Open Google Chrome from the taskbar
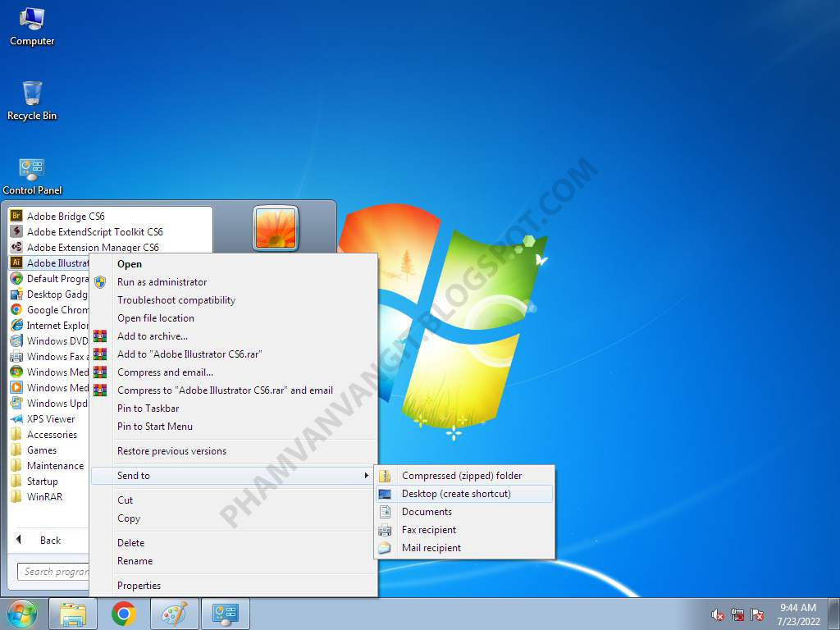Image resolution: width=840 pixels, height=630 pixels. 124,614
